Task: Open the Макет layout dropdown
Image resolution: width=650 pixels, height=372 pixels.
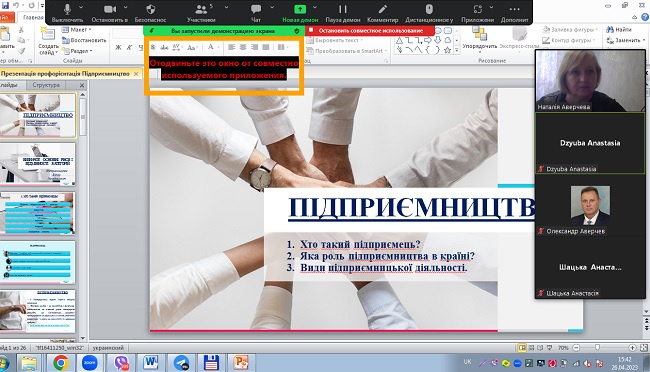Action: click(77, 30)
